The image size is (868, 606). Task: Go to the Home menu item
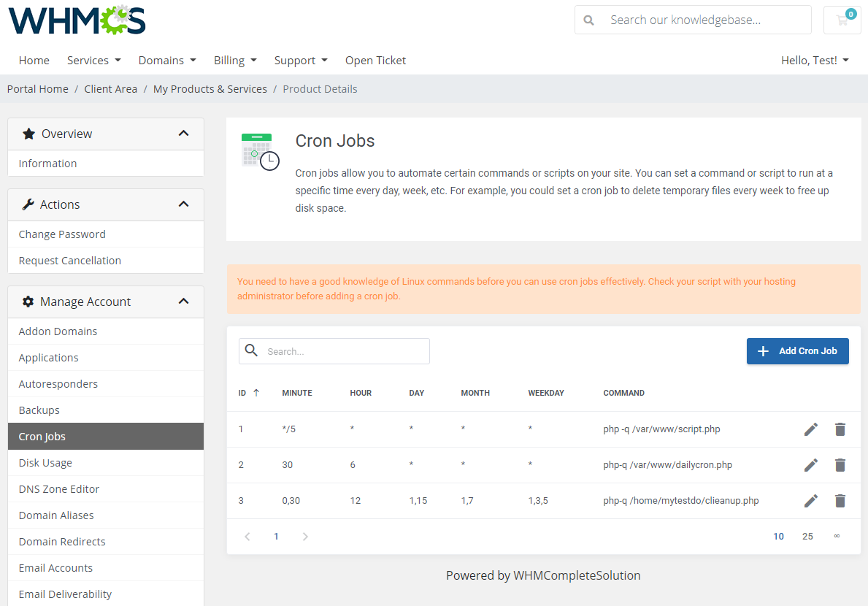point(34,60)
